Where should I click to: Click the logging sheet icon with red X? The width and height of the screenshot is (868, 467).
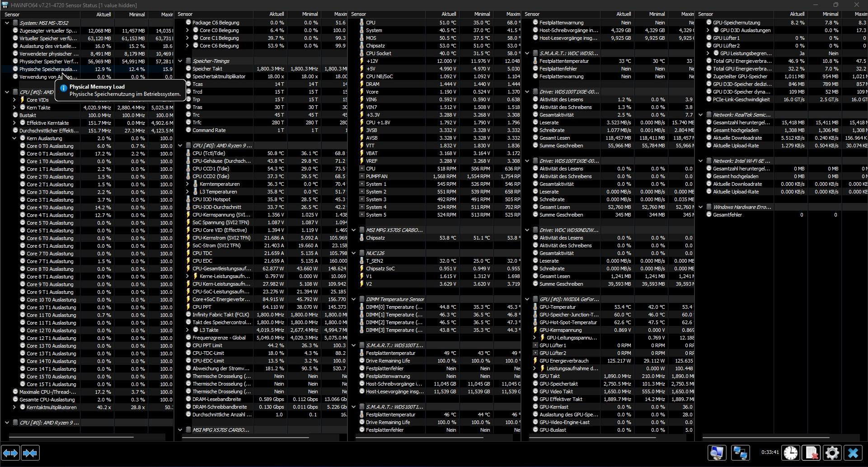coord(812,453)
